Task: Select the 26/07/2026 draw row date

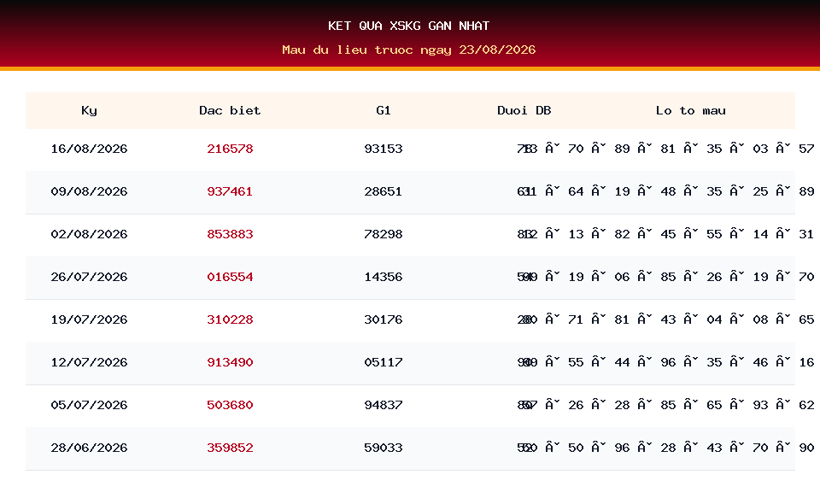Action: [x=89, y=277]
